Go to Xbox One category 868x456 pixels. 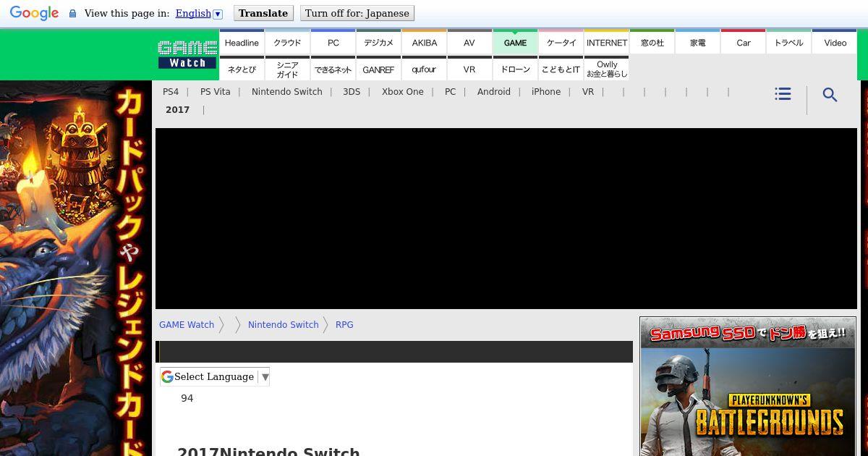point(403,92)
